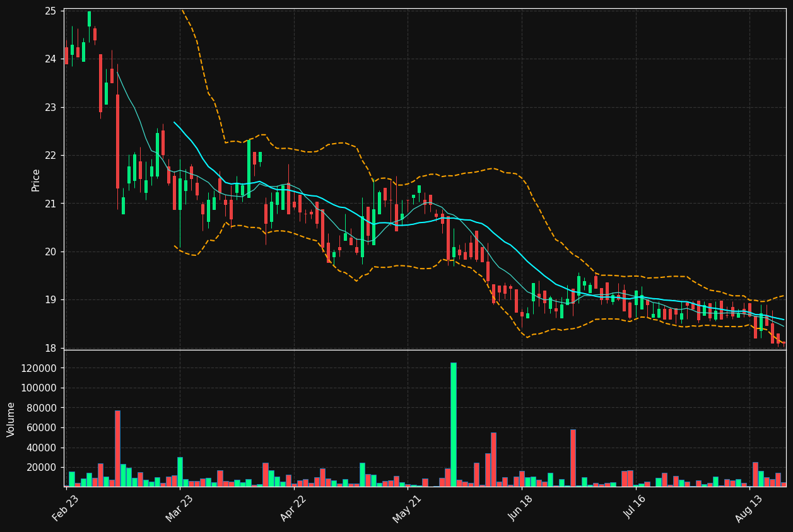Click the 'Feb 23' date label

pos(66,508)
